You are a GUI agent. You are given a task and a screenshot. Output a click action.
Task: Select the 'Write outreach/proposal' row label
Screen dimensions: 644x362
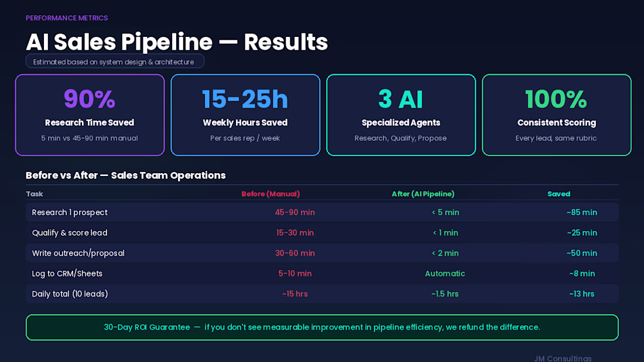pos(78,253)
